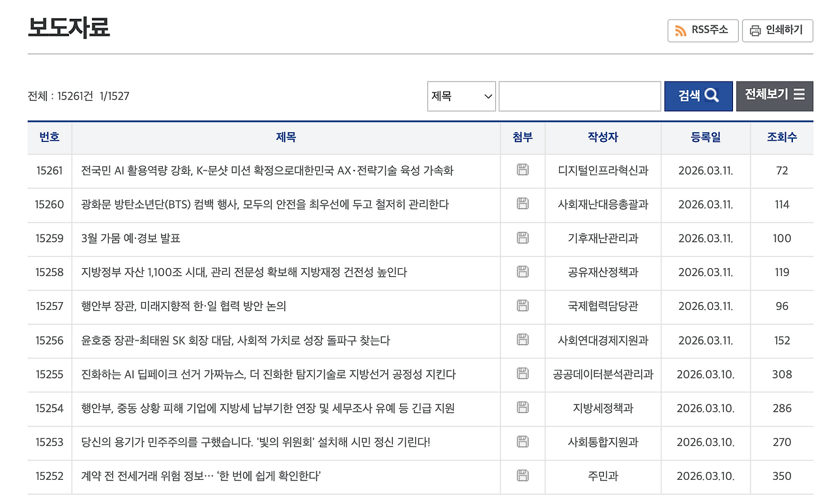Open the attachment icon for article 15261

[x=522, y=171]
